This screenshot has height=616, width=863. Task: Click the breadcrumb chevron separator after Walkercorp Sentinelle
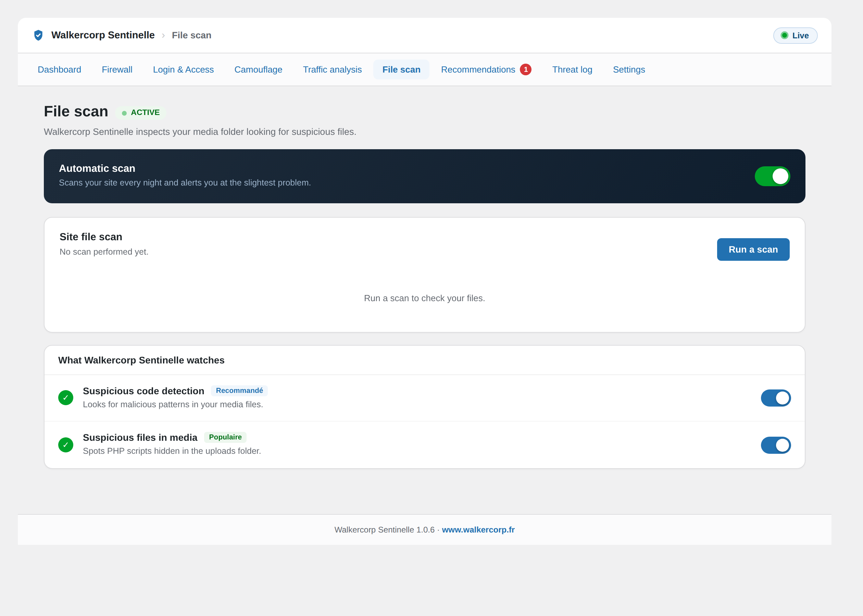[x=163, y=35]
